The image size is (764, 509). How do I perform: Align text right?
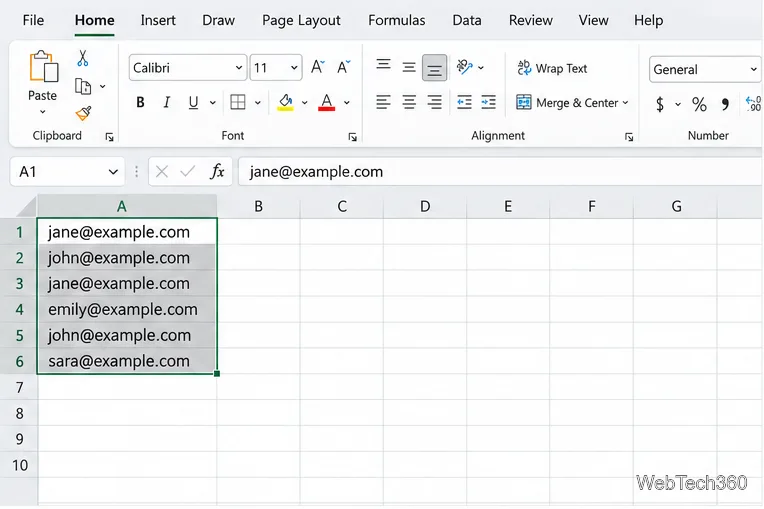coord(434,102)
